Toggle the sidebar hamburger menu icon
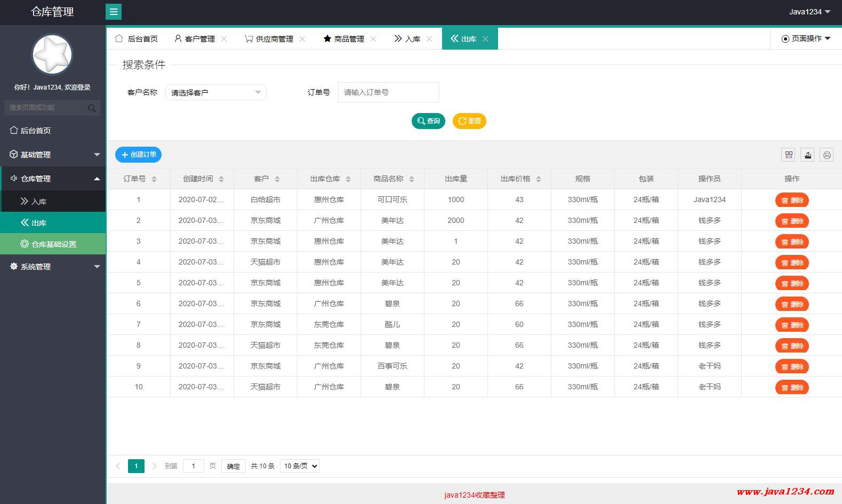 114,12
